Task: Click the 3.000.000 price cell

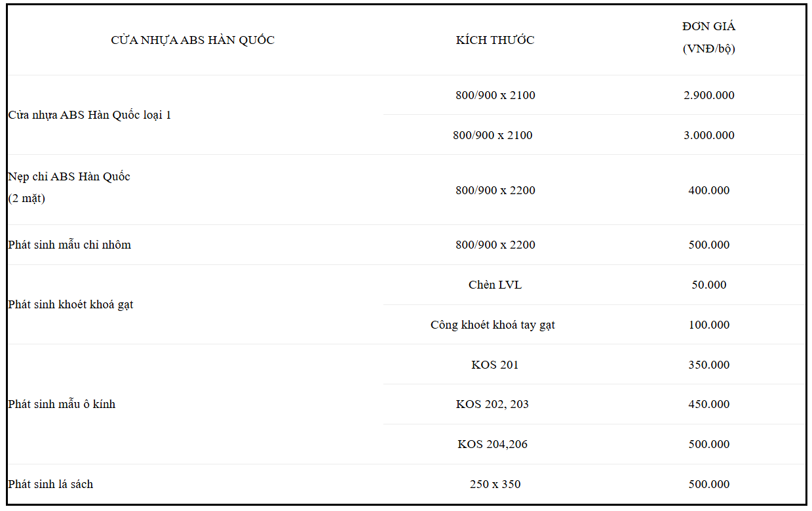Action: 708,135
